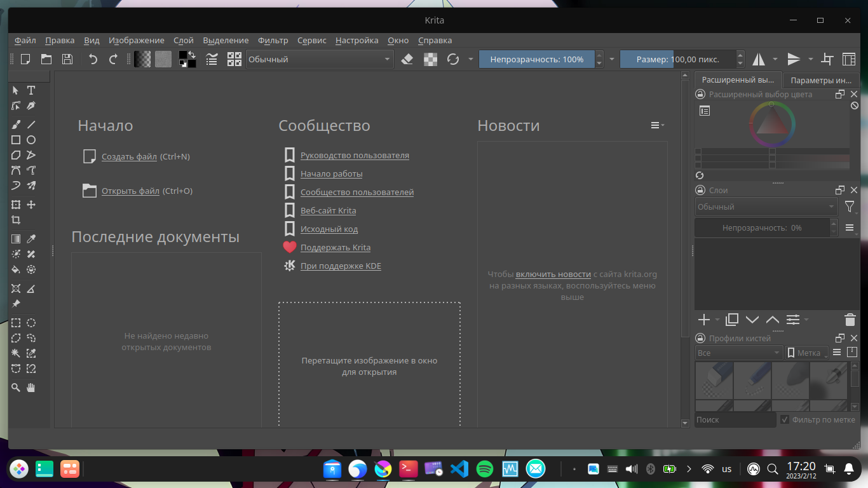Open the Руководство пользователя link

[355, 155]
